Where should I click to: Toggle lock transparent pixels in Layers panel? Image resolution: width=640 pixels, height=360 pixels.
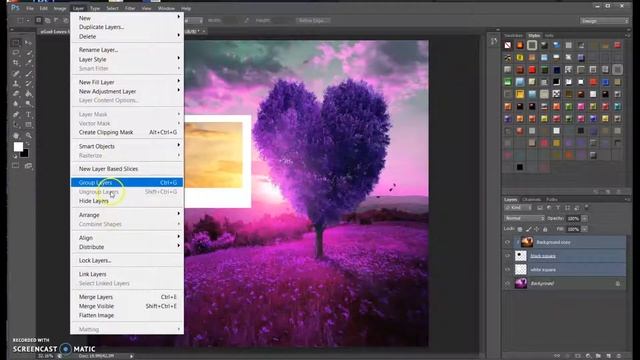520,229
